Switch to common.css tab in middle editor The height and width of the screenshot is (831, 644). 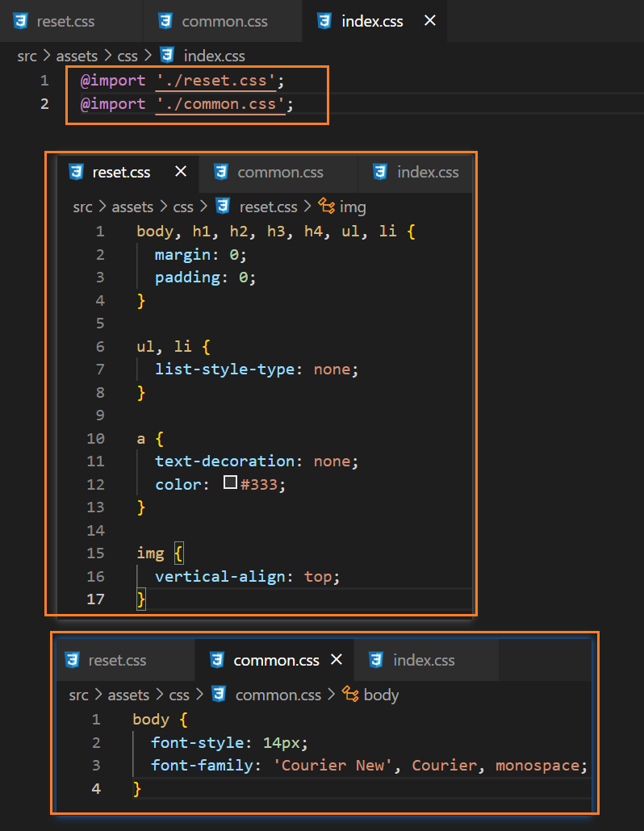(x=279, y=172)
